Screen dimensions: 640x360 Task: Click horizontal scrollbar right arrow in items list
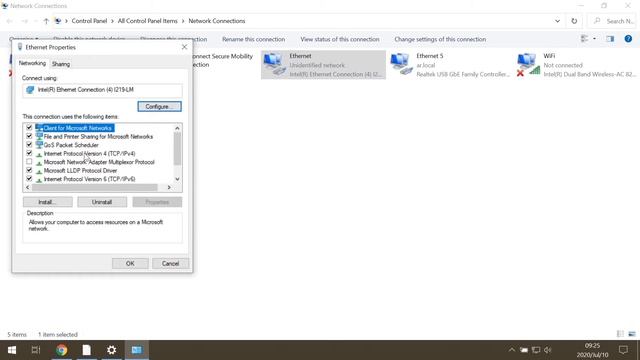tap(169, 187)
